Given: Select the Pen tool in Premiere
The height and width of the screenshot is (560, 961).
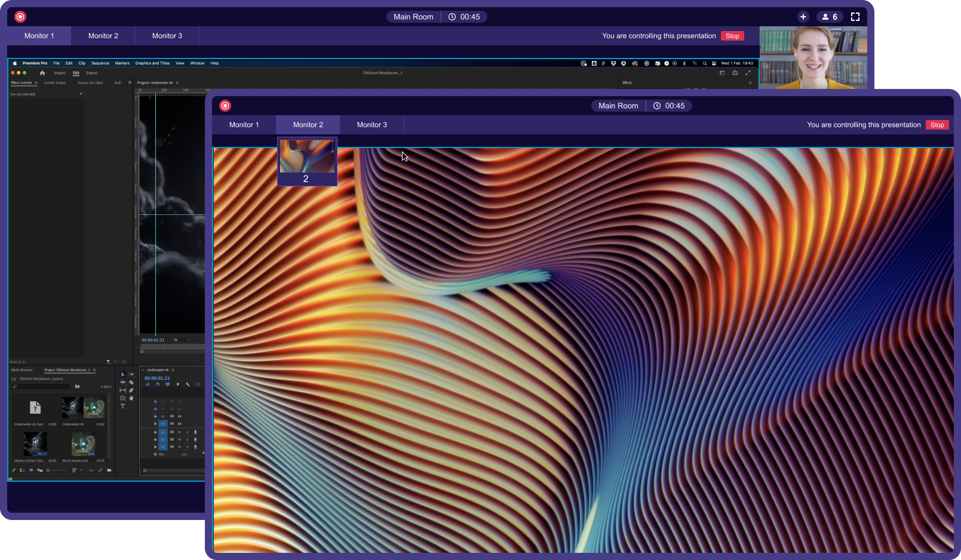Looking at the screenshot, I should click(131, 390).
